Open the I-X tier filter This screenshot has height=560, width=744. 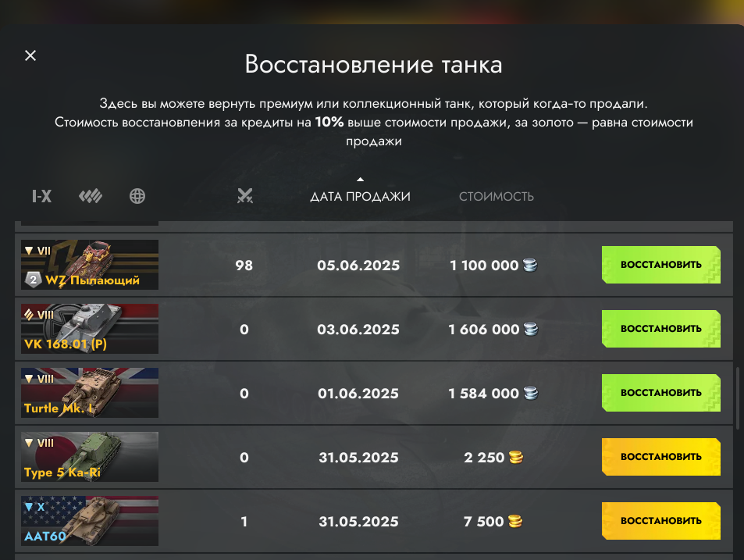point(41,196)
